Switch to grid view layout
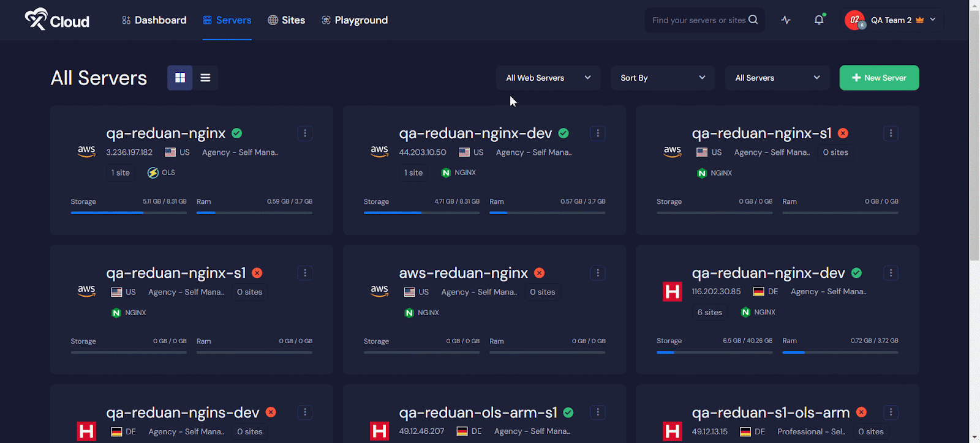The width and height of the screenshot is (980, 443). 180,78
